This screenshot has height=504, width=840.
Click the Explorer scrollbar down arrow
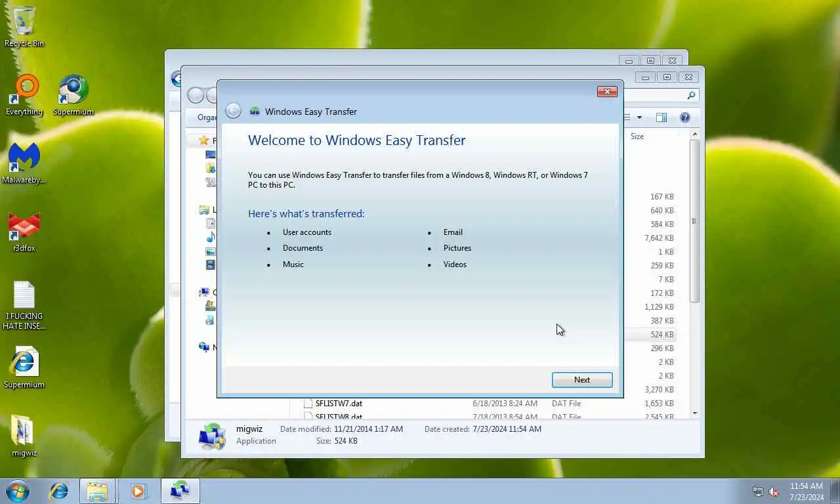(695, 413)
